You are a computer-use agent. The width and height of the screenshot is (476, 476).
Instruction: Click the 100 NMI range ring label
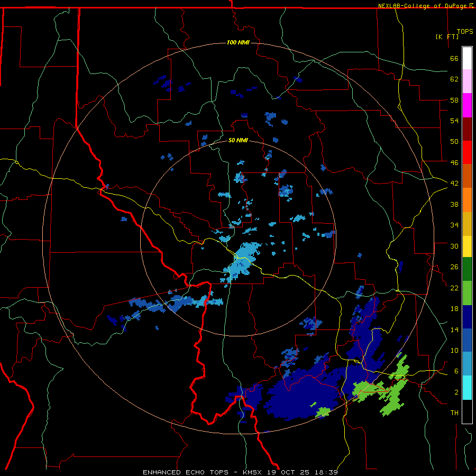(x=238, y=42)
